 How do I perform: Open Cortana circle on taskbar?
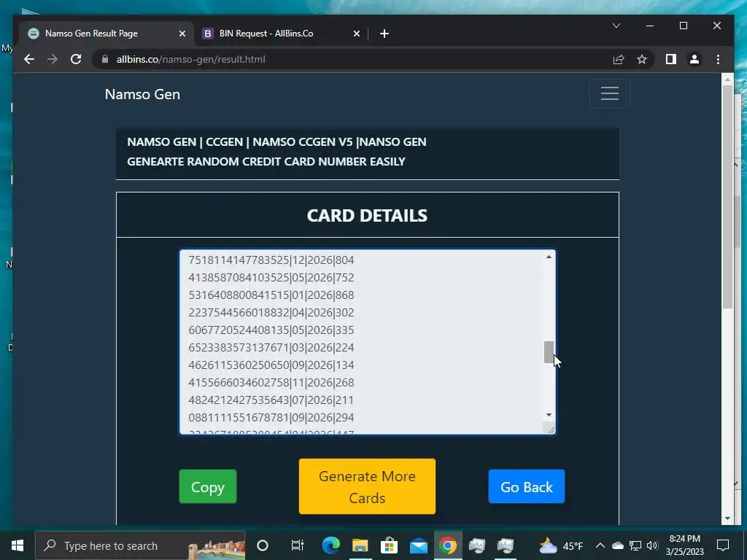click(x=263, y=545)
